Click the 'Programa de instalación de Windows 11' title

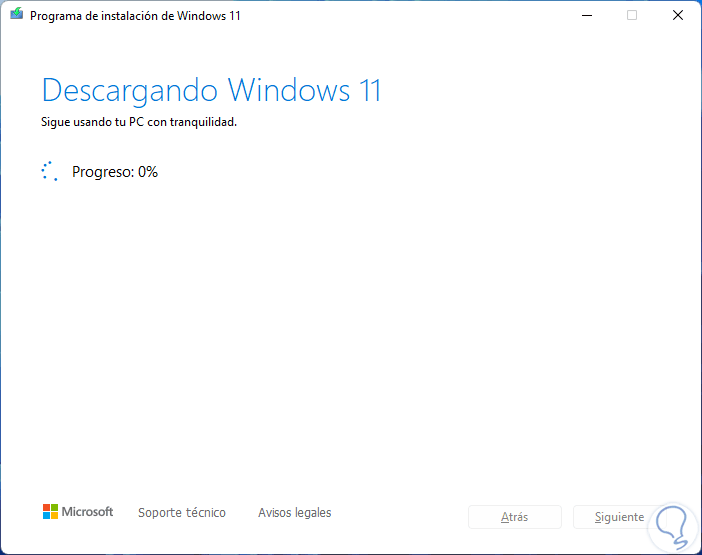pos(135,16)
